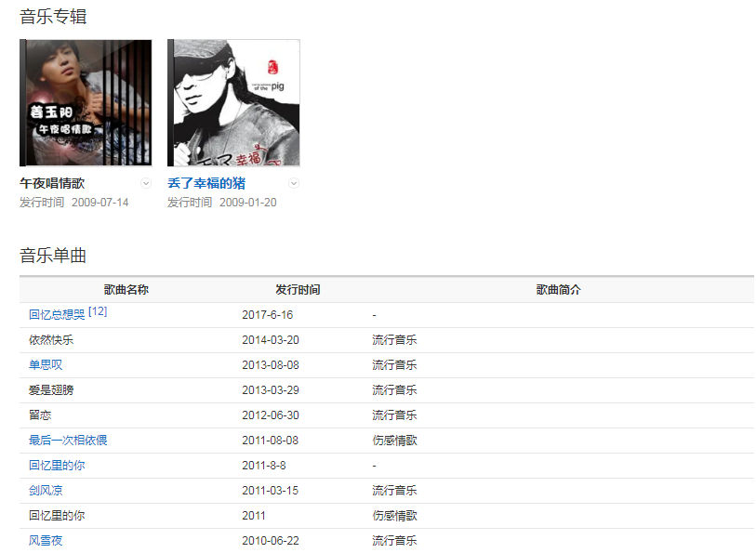The image size is (756, 553).
Task: Open the song link 剑风凉
Action: pyautogui.click(x=46, y=491)
